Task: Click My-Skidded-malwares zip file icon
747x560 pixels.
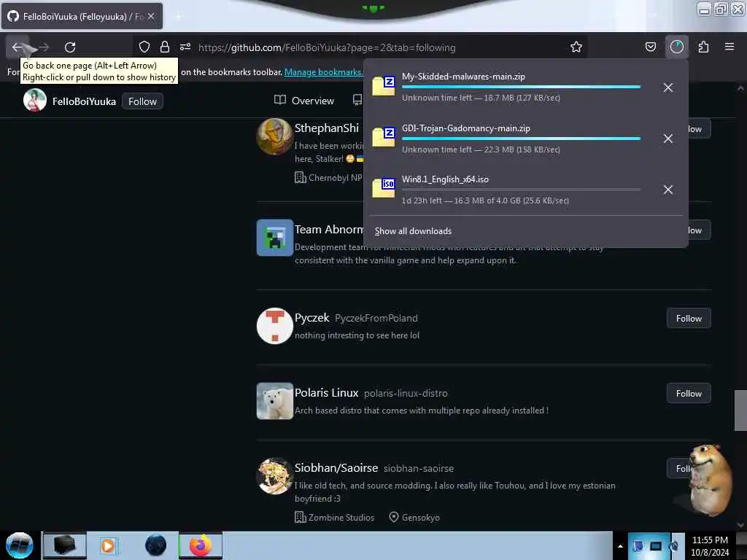Action: point(384,86)
